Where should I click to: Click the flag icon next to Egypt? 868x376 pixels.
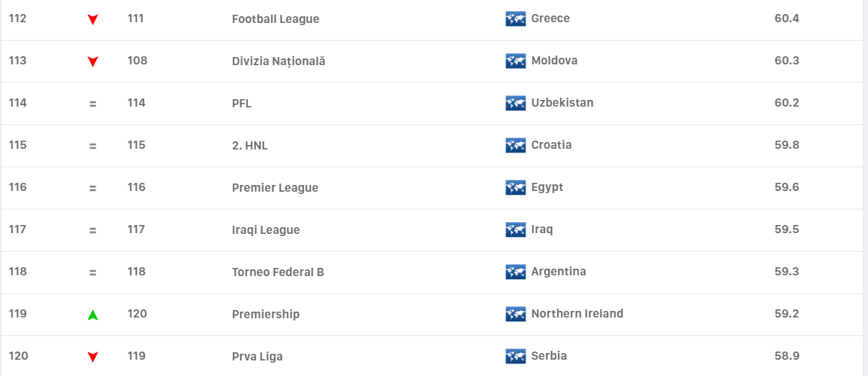click(x=515, y=187)
